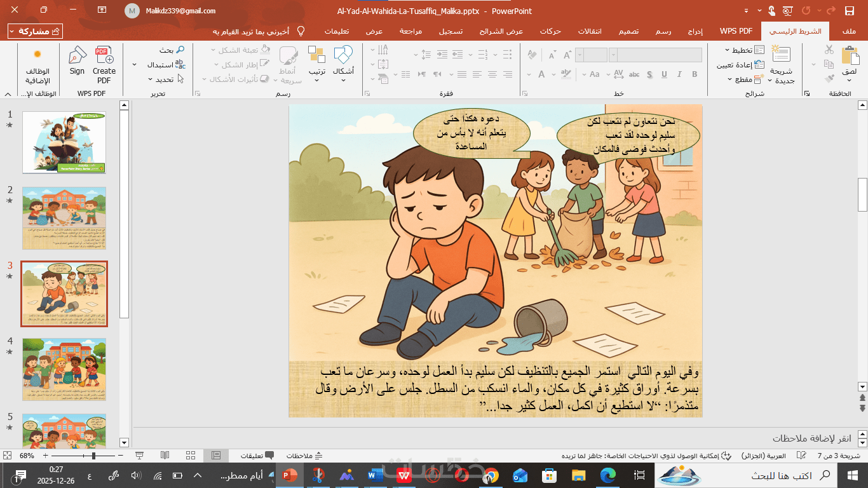Click the fit slide to window icon
The image size is (868, 488).
point(8,456)
